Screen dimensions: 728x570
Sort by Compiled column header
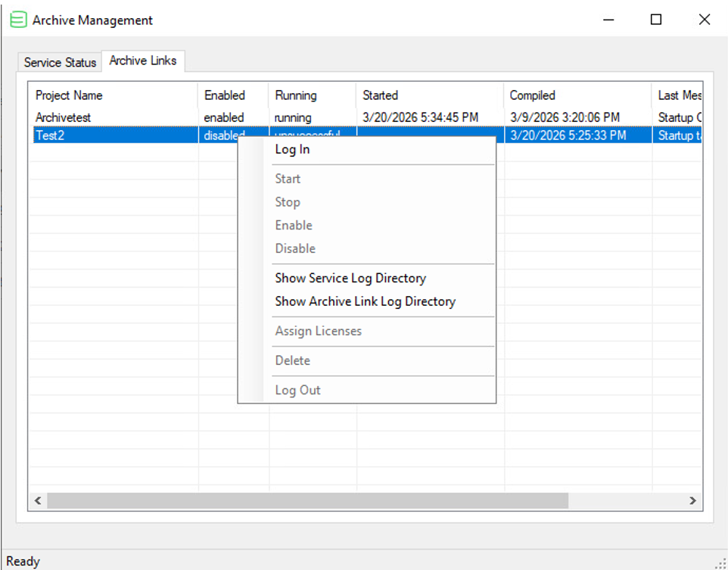pyautogui.click(x=577, y=95)
